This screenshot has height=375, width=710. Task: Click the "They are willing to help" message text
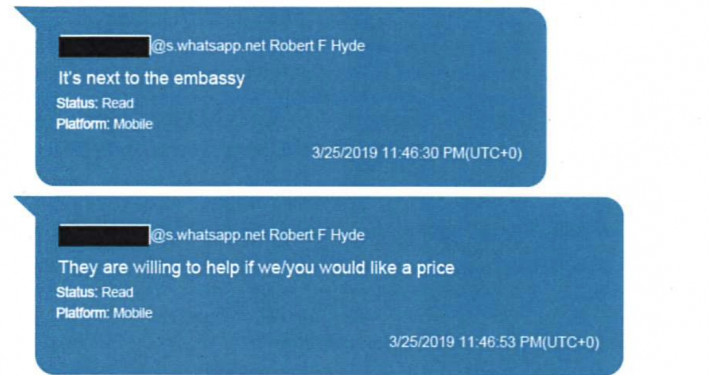256,268
